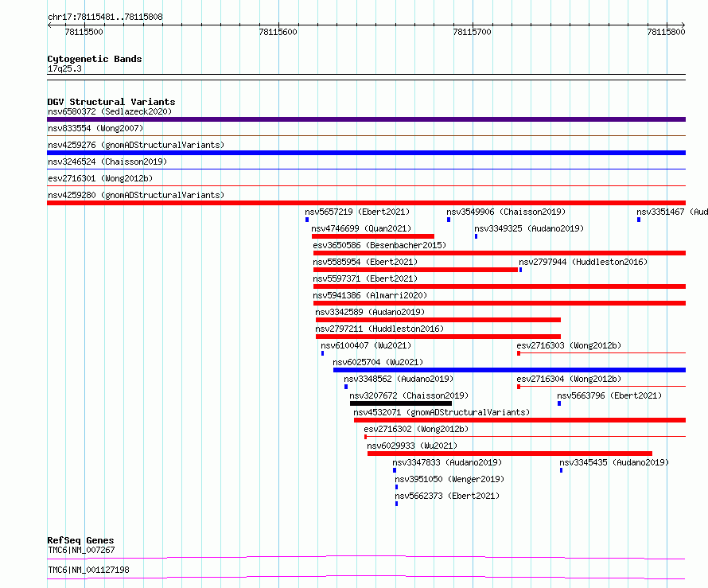Click the 78115700 ruler tick mark
708x588 pixels.
(473, 25)
